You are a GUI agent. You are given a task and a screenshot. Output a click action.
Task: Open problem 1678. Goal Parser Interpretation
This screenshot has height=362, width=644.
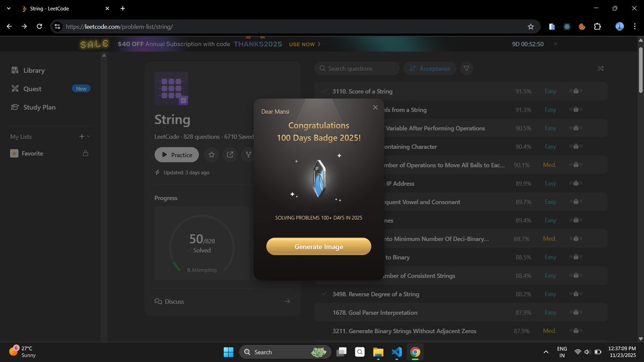pos(375,313)
